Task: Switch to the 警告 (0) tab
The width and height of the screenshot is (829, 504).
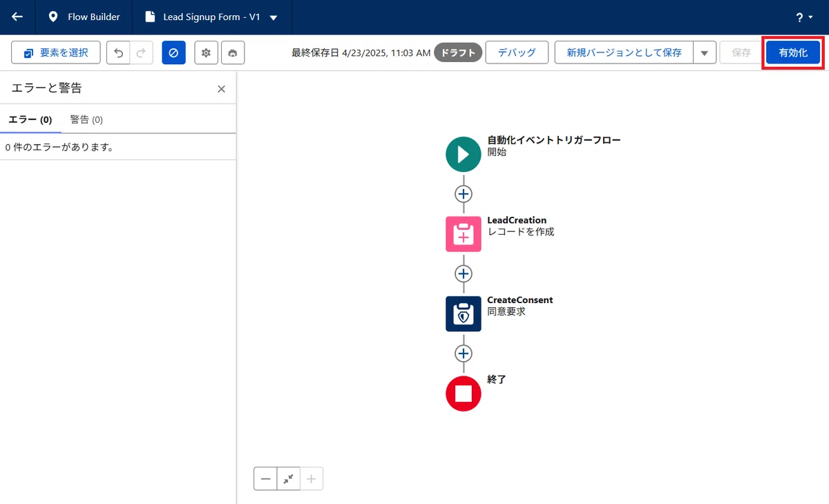Action: 86,119
